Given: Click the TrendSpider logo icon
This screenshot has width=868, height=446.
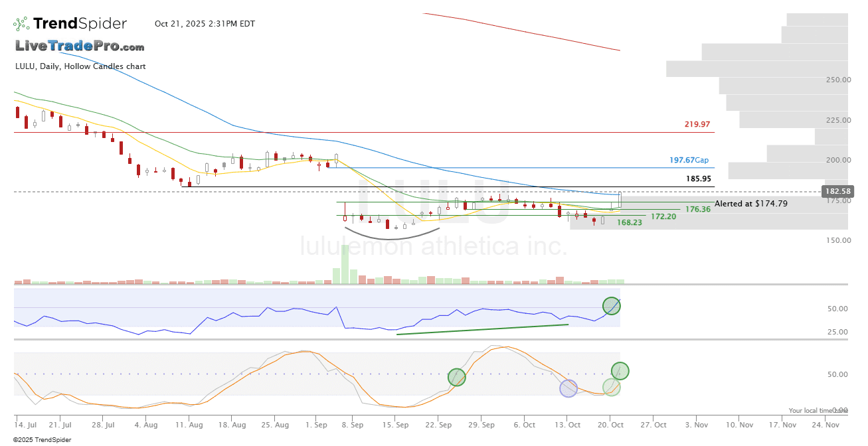Looking at the screenshot, I should point(22,24).
